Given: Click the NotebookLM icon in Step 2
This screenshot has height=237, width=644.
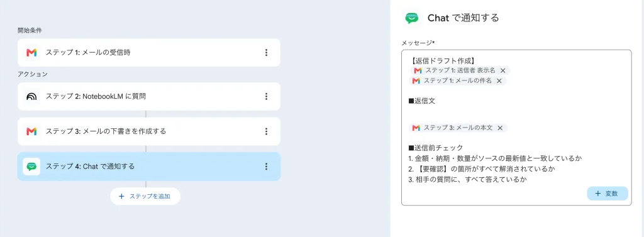Looking at the screenshot, I should click(x=31, y=97).
